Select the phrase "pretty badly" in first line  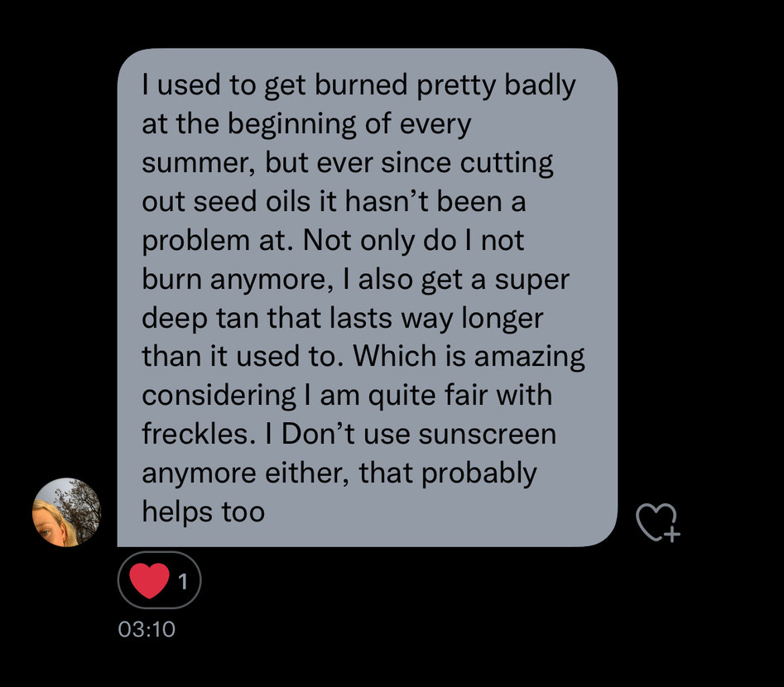(496, 86)
